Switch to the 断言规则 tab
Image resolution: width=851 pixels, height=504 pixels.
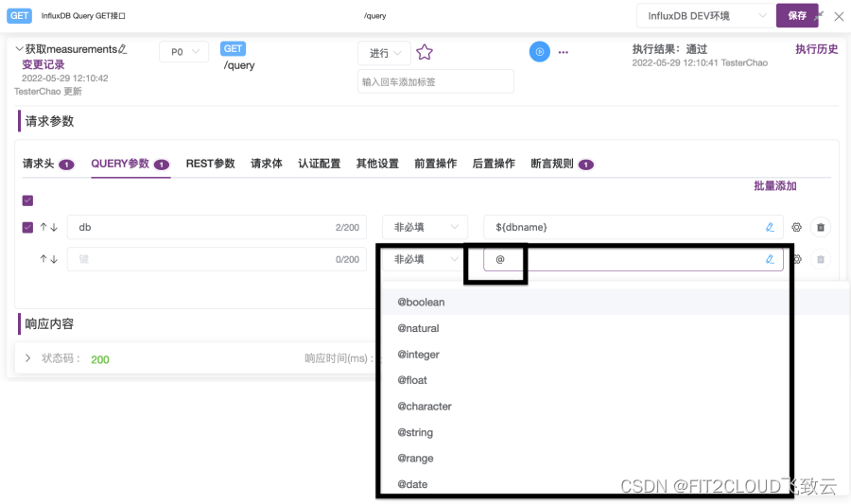562,164
